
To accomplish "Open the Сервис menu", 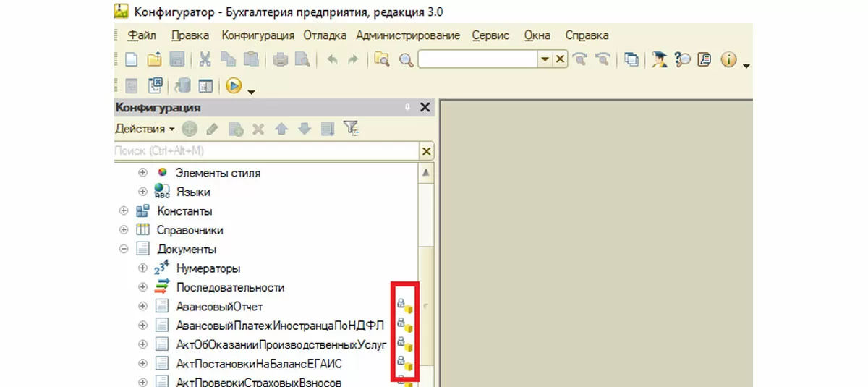I will coord(490,35).
